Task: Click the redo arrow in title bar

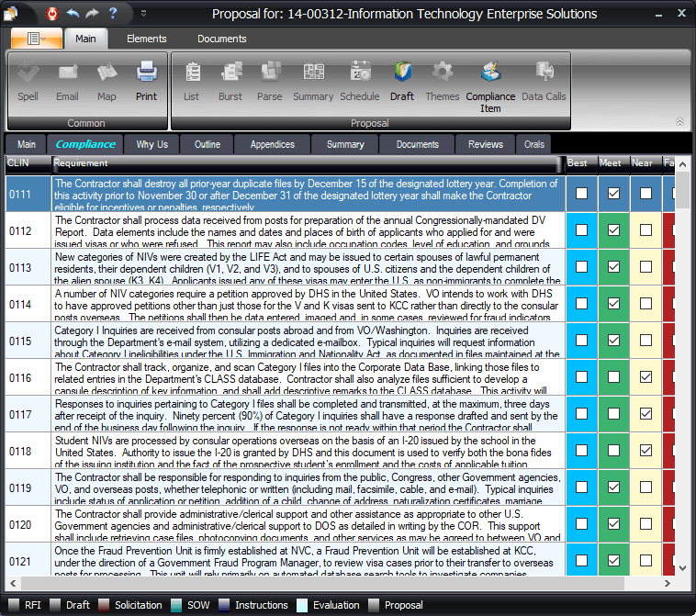Action: (92, 14)
